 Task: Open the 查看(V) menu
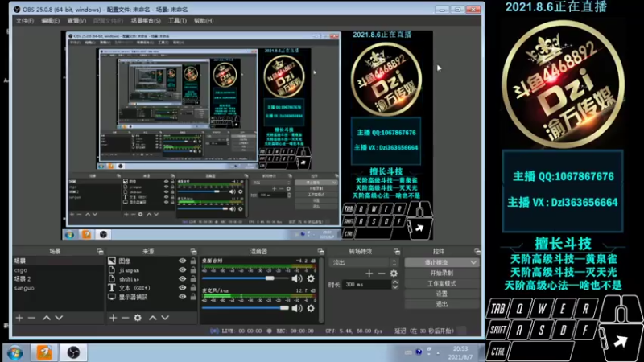pos(76,21)
